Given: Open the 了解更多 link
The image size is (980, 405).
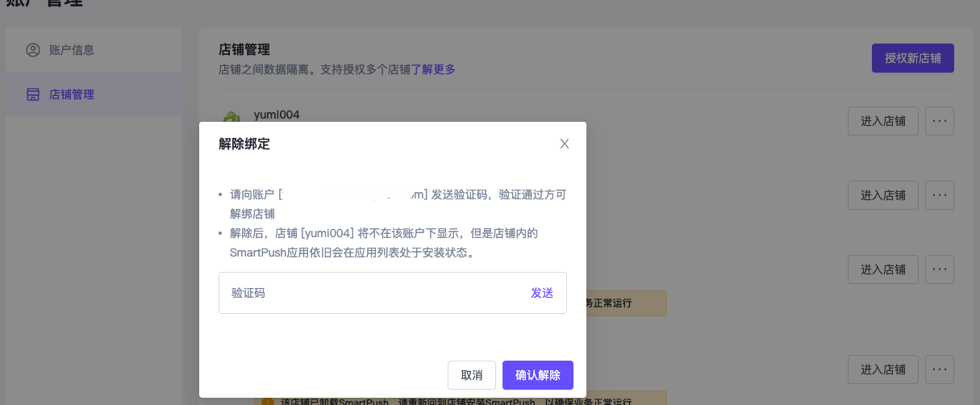Looking at the screenshot, I should [434, 69].
